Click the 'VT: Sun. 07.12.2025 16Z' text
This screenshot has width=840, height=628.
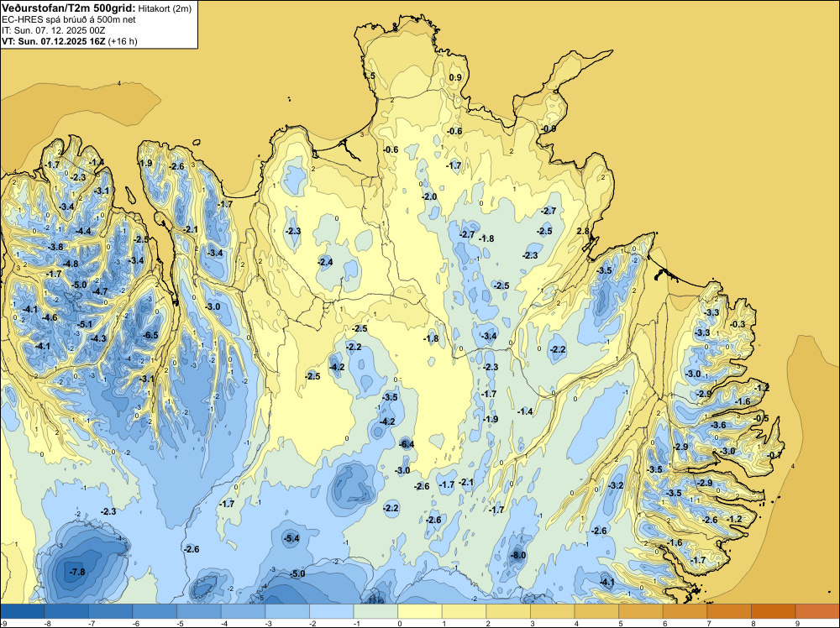coord(54,41)
